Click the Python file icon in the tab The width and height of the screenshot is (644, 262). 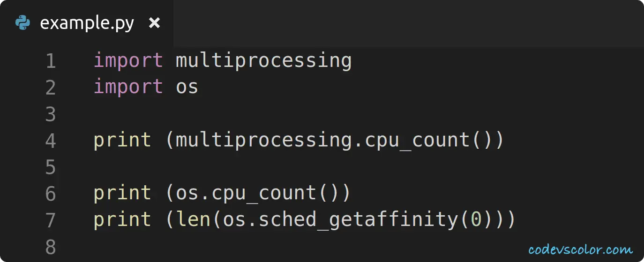click(x=22, y=22)
